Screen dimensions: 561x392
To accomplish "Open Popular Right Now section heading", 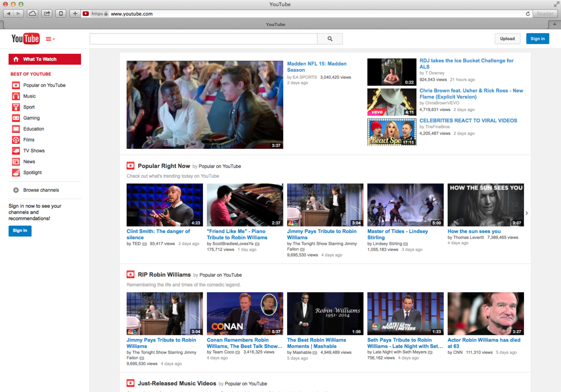I will [x=164, y=166].
